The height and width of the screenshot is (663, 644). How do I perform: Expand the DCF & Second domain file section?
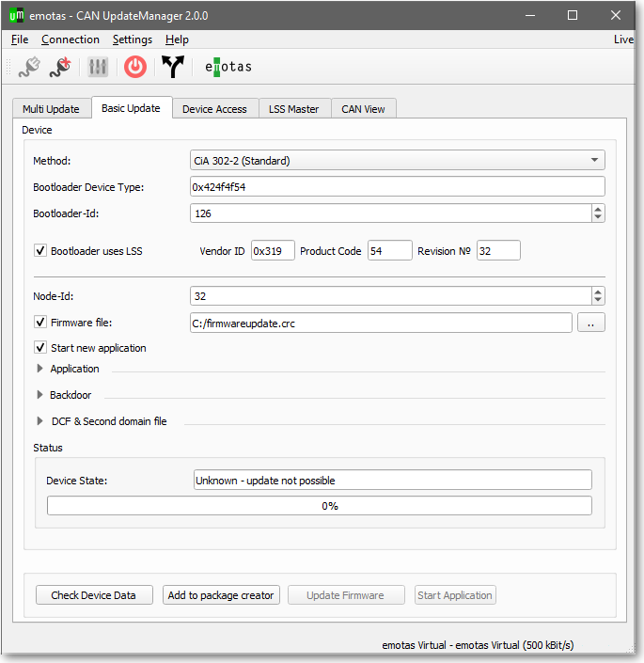pyautogui.click(x=39, y=421)
